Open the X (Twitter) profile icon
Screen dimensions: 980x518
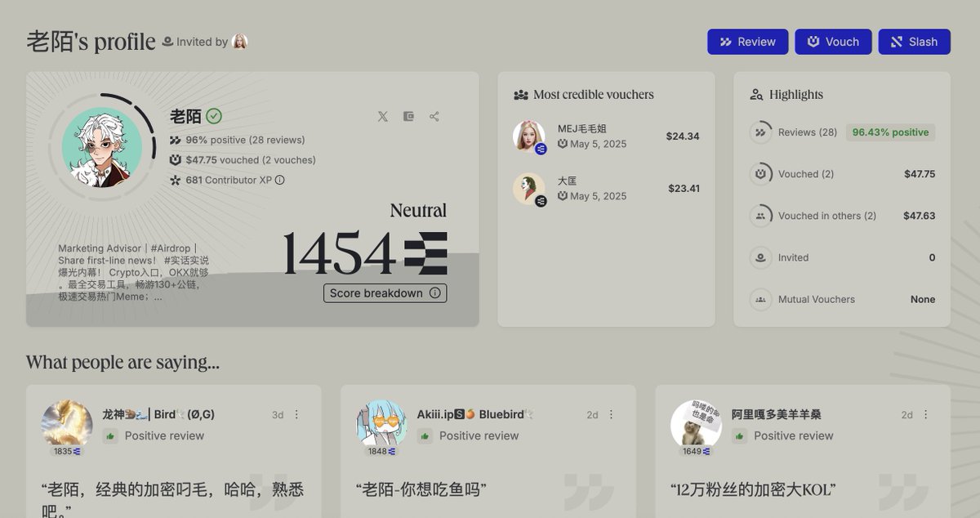coord(382,116)
